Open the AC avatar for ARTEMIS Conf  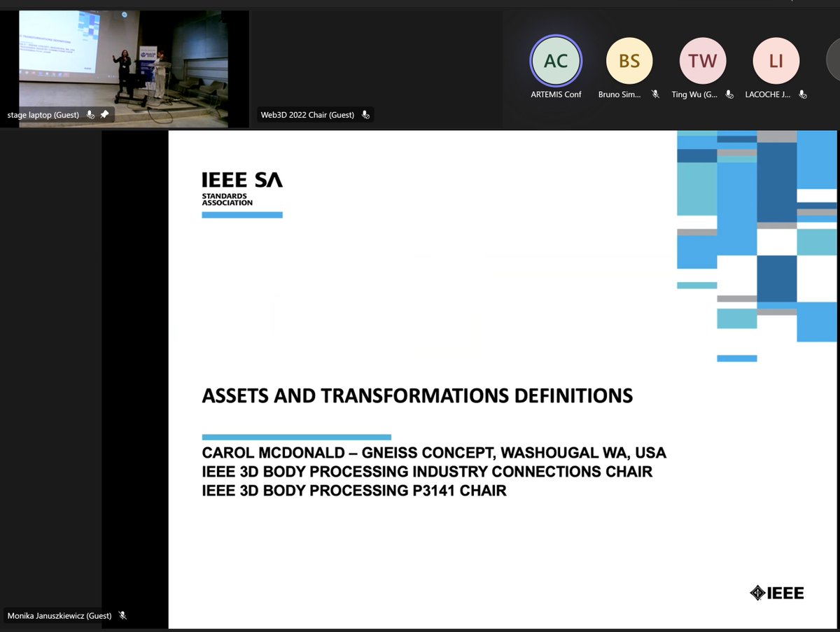(x=556, y=61)
